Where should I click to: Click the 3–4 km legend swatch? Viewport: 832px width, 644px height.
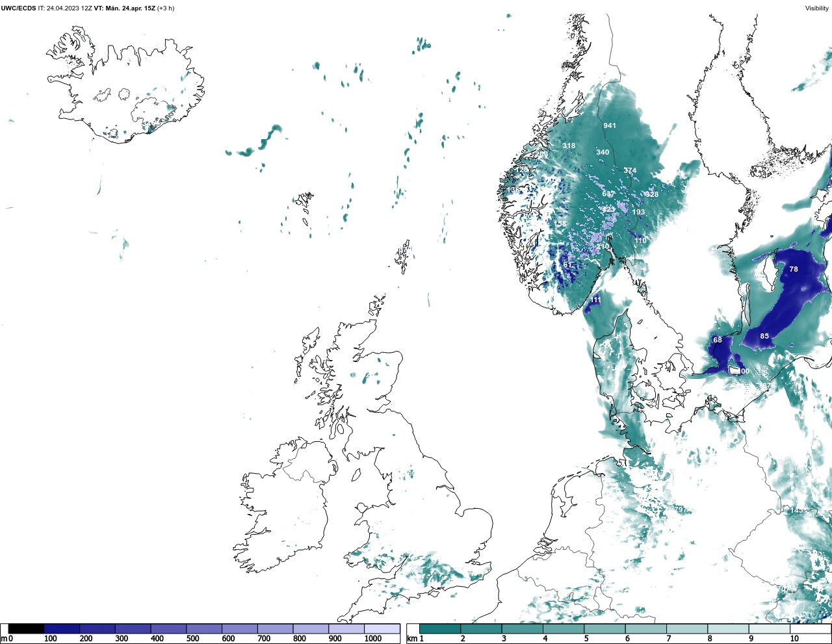click(523, 629)
